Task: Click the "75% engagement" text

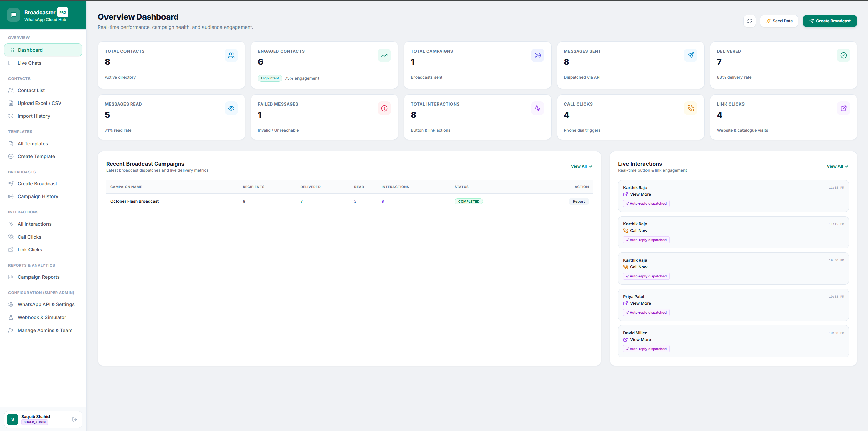Action: point(302,78)
